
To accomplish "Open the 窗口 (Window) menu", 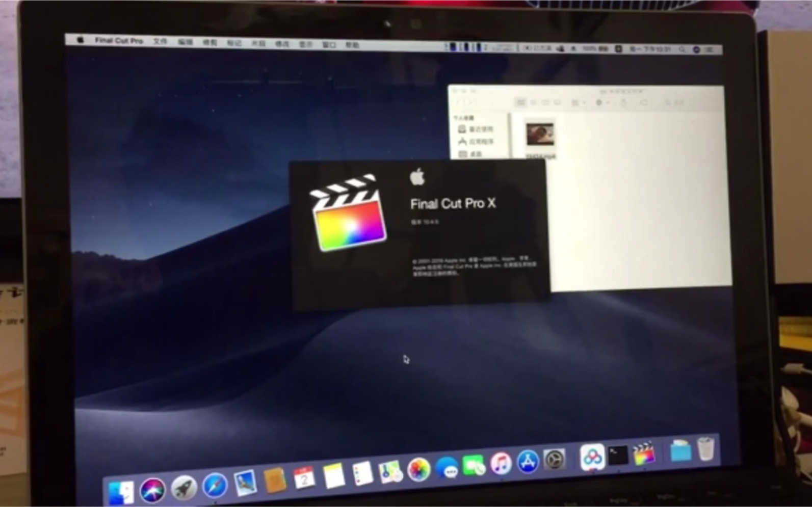I will click(329, 45).
